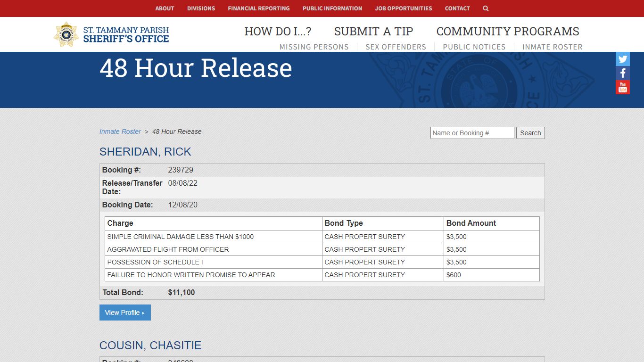The height and width of the screenshot is (362, 644).
Task: Open the COUSIN, CHASITIE heading
Action: (x=150, y=346)
